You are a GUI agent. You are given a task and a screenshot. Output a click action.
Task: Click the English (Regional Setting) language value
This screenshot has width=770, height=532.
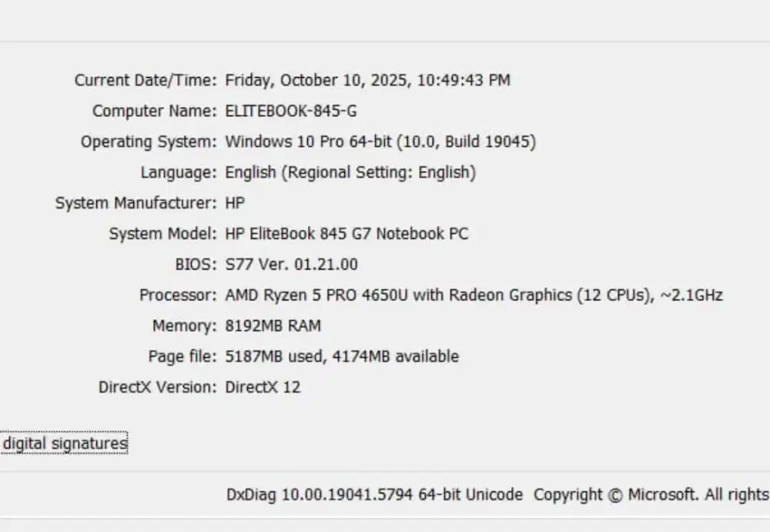click(x=350, y=172)
